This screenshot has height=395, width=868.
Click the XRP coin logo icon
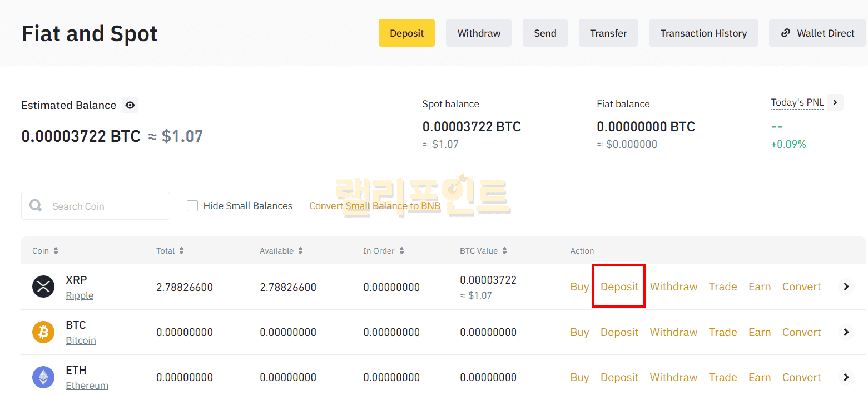pyautogui.click(x=43, y=287)
